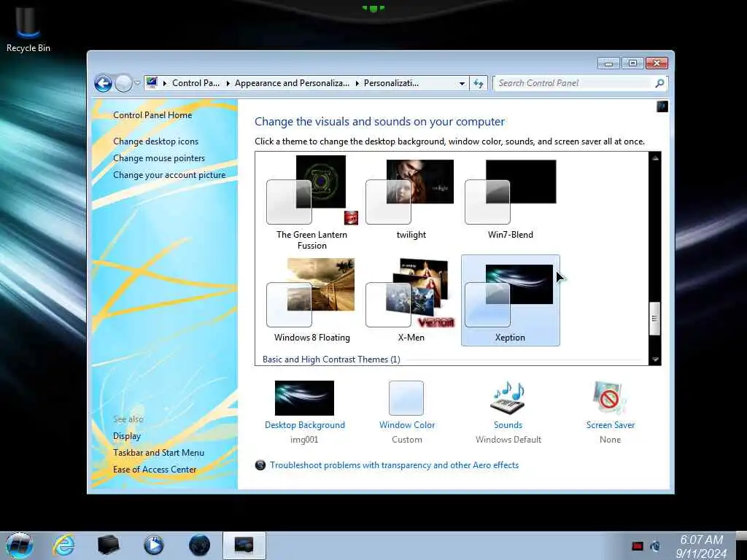The width and height of the screenshot is (747, 560).
Task: Click the Windows Start orb
Action: pos(19,545)
